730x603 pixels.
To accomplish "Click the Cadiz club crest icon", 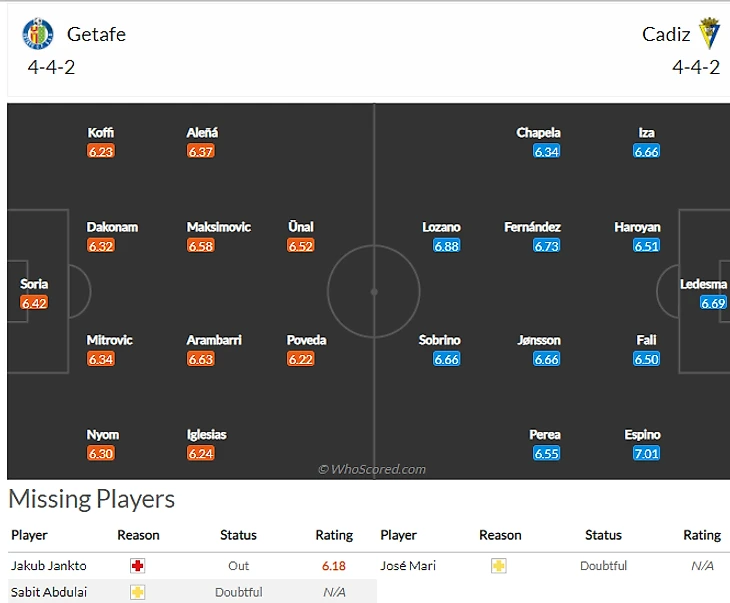I will tap(708, 34).
